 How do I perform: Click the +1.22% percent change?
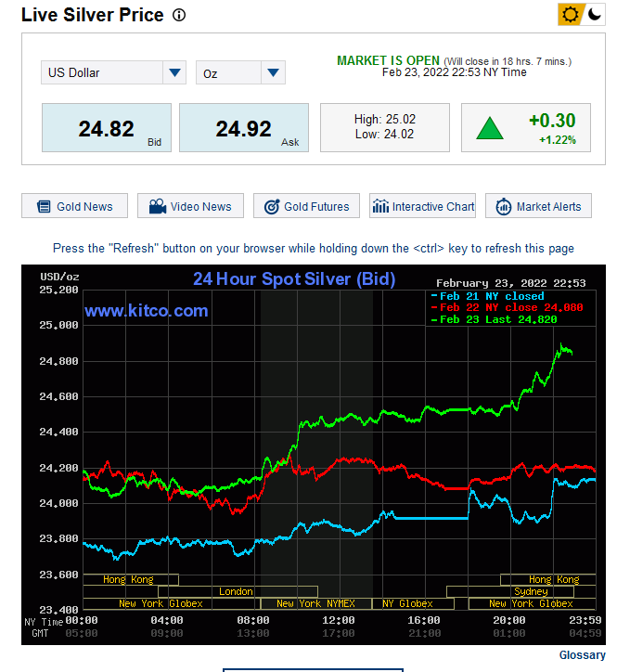(x=558, y=140)
